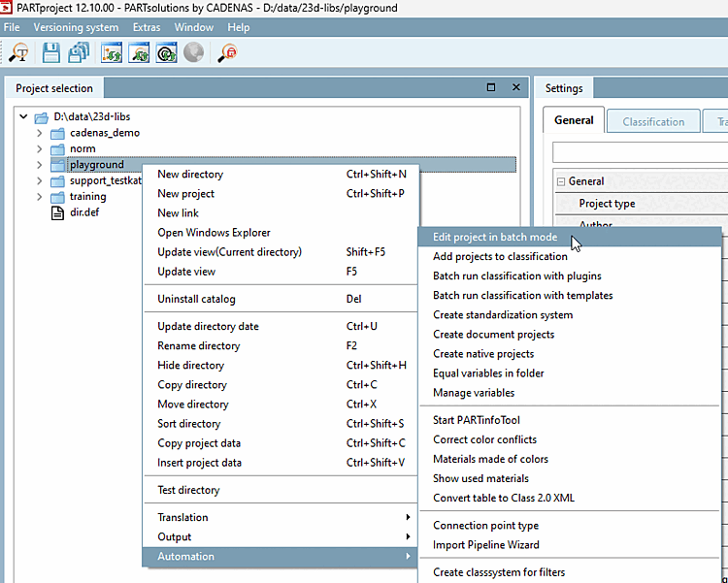Select Materials made of colors

pos(570,459)
